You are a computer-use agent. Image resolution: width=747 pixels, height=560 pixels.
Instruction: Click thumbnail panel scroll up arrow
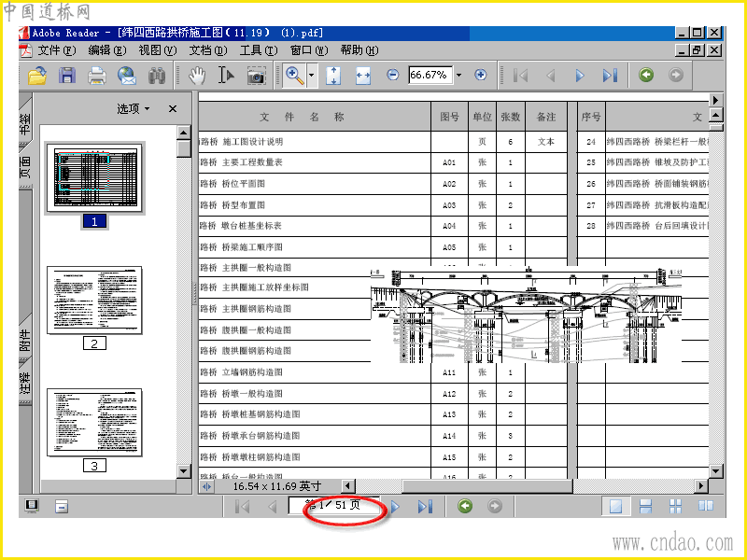[x=184, y=133]
